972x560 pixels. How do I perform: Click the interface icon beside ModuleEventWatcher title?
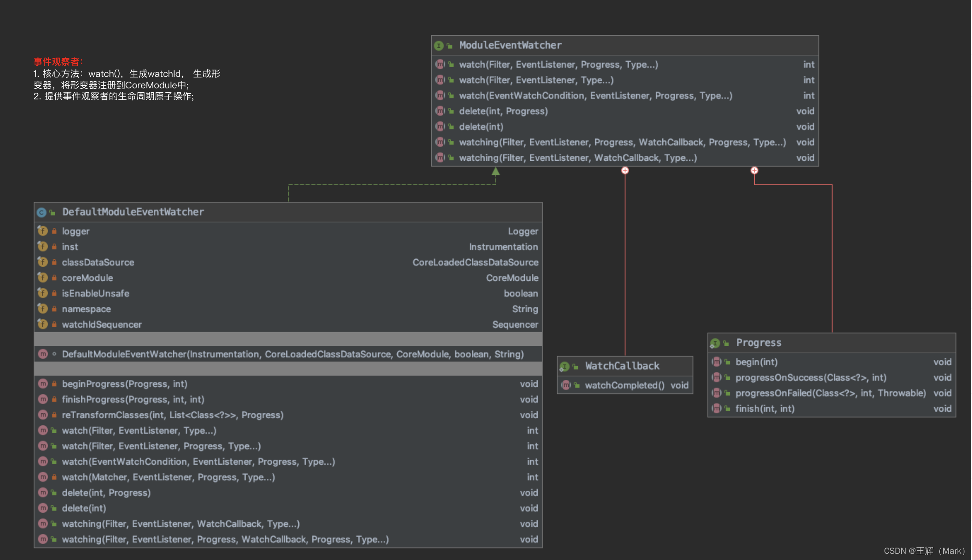pyautogui.click(x=439, y=45)
